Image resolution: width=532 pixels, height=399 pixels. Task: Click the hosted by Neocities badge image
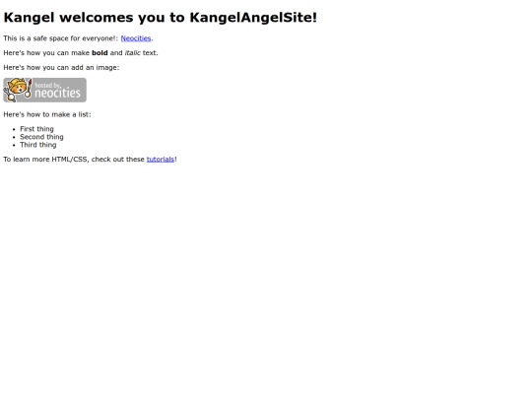click(x=44, y=90)
